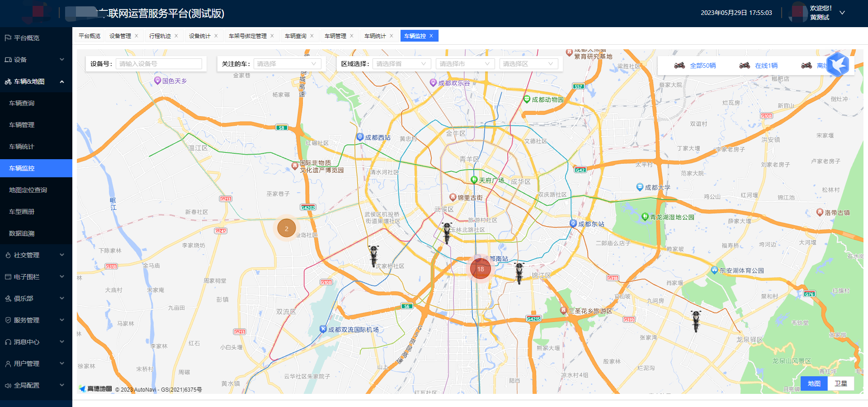Screen dimensions: 868x407
Task: Close the 车辆统计 tab
Action: [x=392, y=36]
